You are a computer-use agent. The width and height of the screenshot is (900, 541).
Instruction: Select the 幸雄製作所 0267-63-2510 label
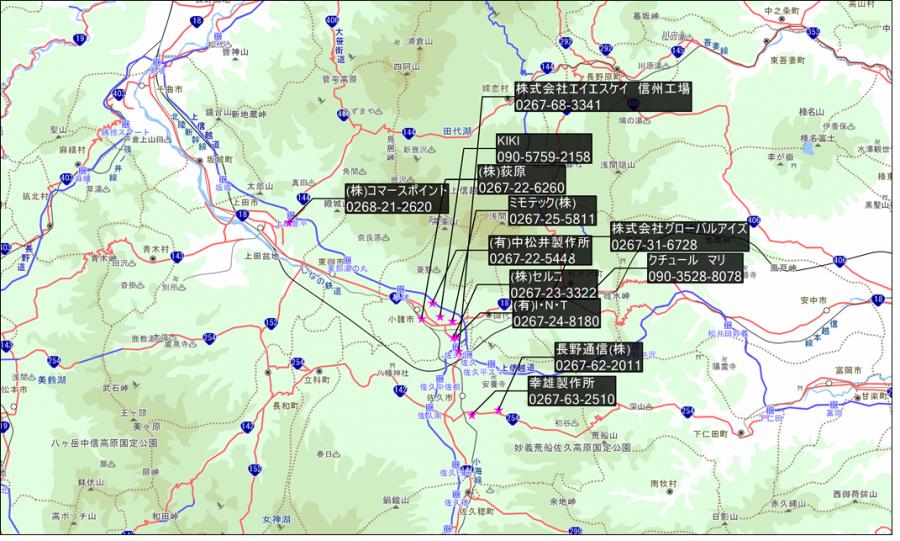coord(572,391)
